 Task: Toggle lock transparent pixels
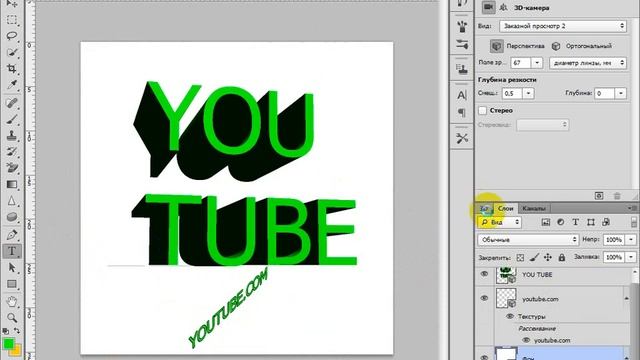pos(520,258)
